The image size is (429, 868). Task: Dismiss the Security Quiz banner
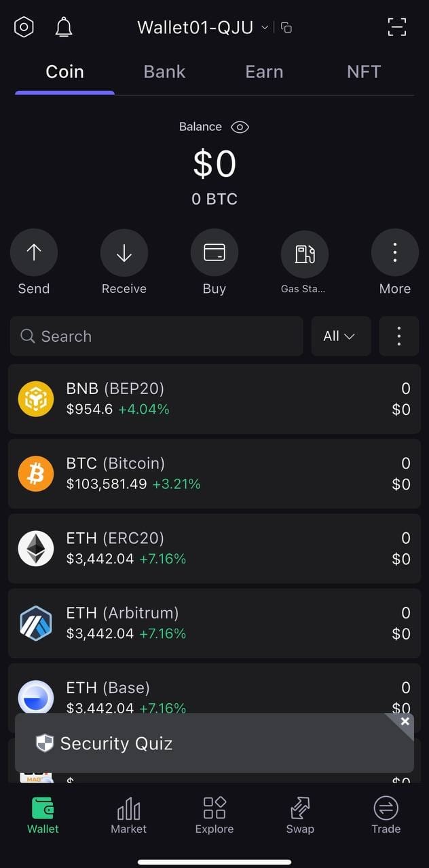405,722
